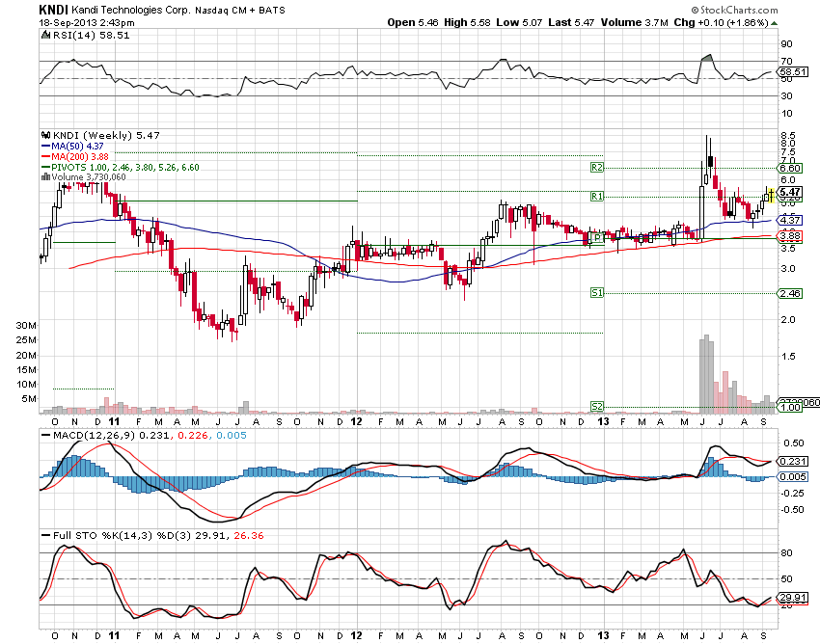Click the 90 label on the RSI axis
This screenshot has height=644, width=820.
tap(786, 44)
